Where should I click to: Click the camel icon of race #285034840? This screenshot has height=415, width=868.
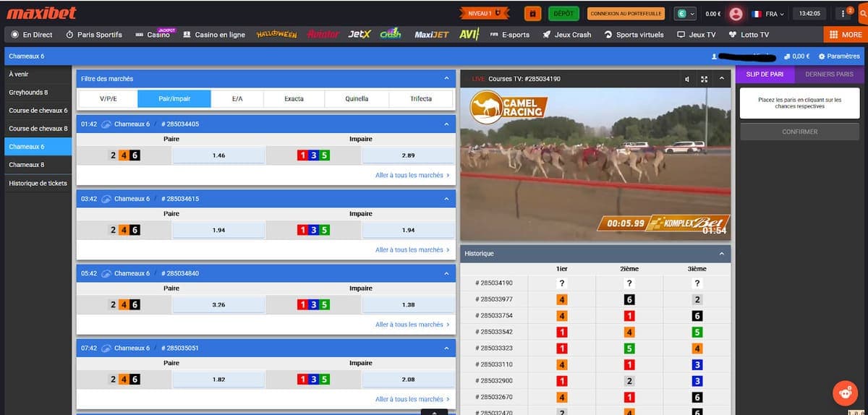106,273
